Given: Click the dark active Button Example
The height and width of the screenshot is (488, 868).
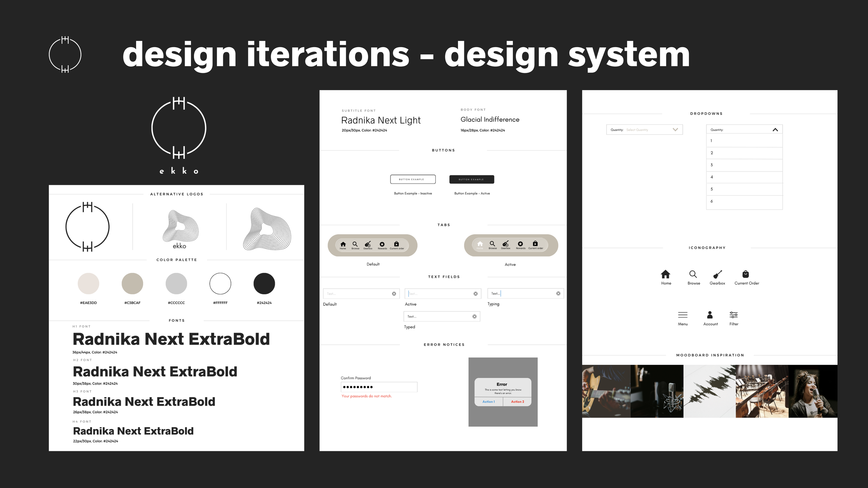Looking at the screenshot, I should click(471, 179).
